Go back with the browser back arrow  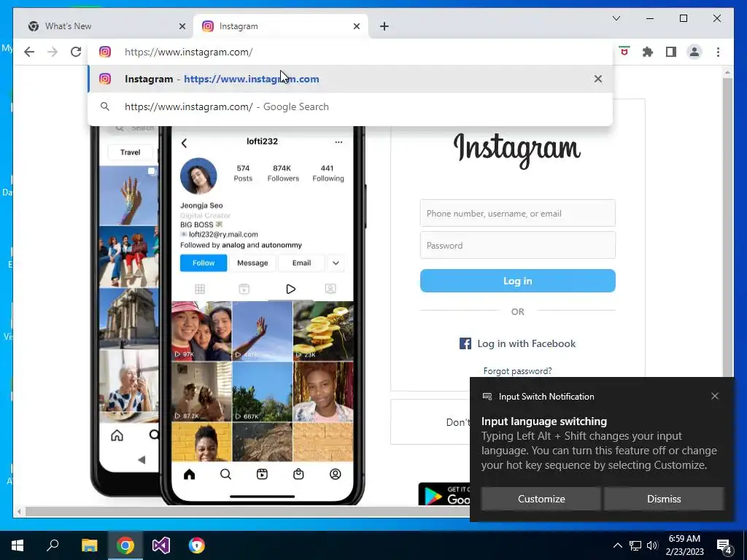click(x=29, y=52)
